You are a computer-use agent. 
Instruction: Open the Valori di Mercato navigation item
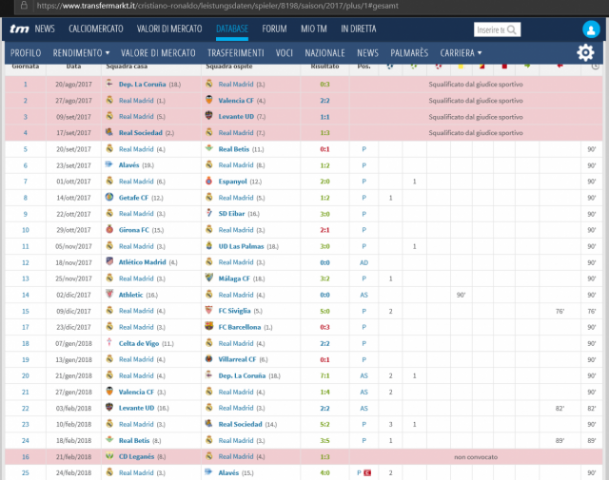tap(169, 29)
